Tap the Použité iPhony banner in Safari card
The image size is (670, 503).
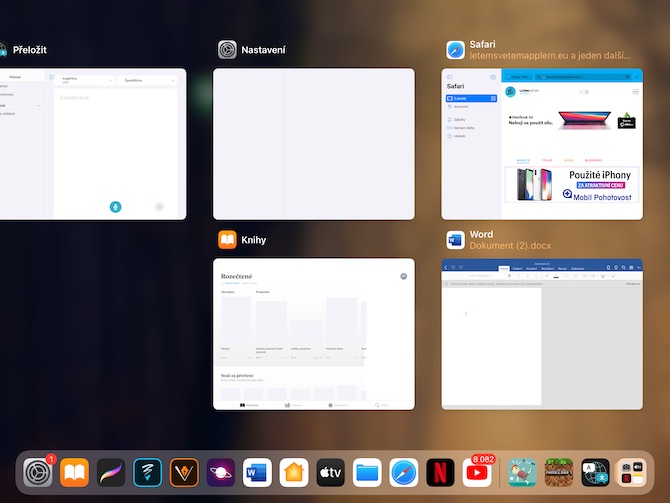(x=572, y=185)
